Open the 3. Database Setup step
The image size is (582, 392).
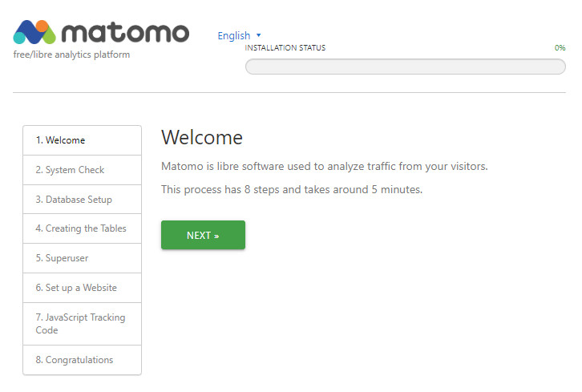[x=82, y=200]
